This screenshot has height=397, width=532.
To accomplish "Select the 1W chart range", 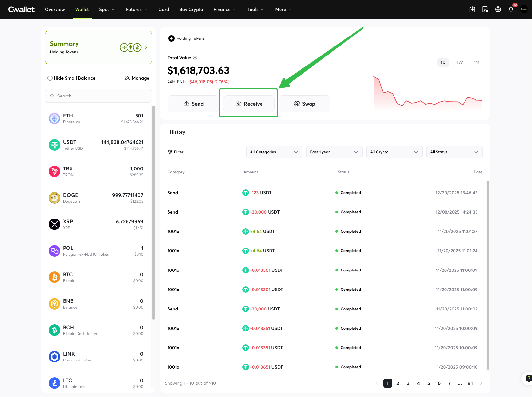I will point(460,62).
